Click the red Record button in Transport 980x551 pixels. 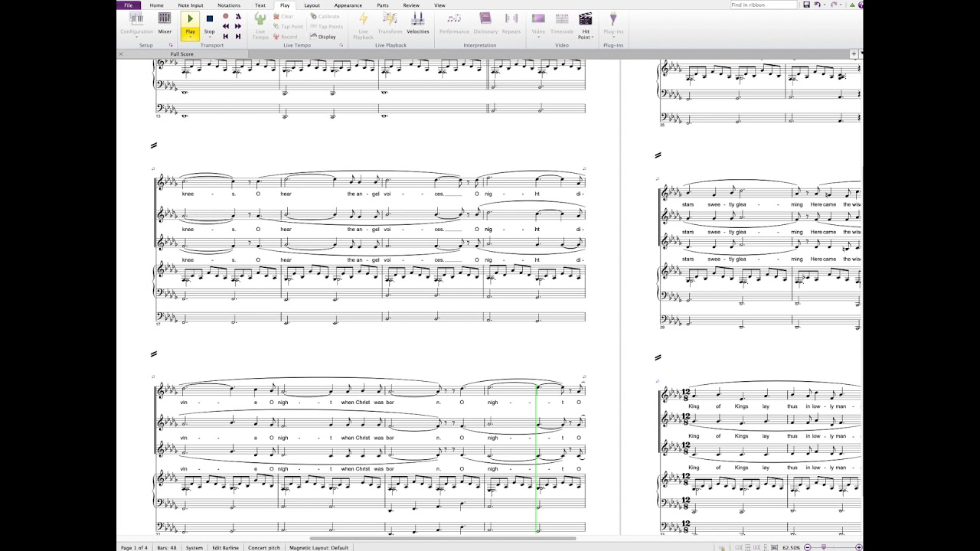pyautogui.click(x=225, y=16)
